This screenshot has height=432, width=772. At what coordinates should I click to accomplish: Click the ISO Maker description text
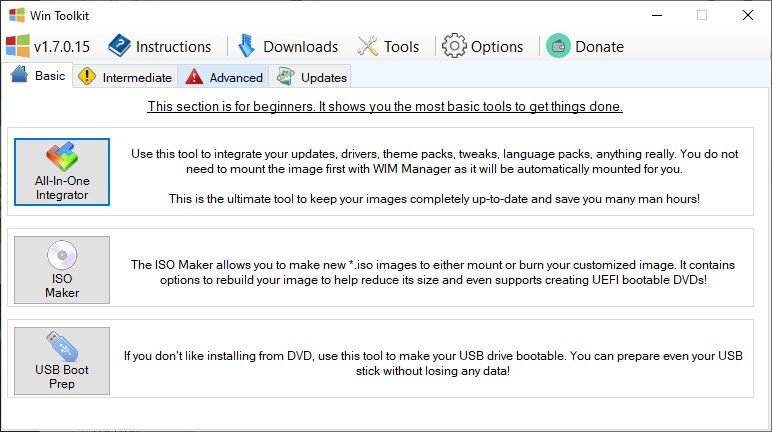tap(433, 272)
